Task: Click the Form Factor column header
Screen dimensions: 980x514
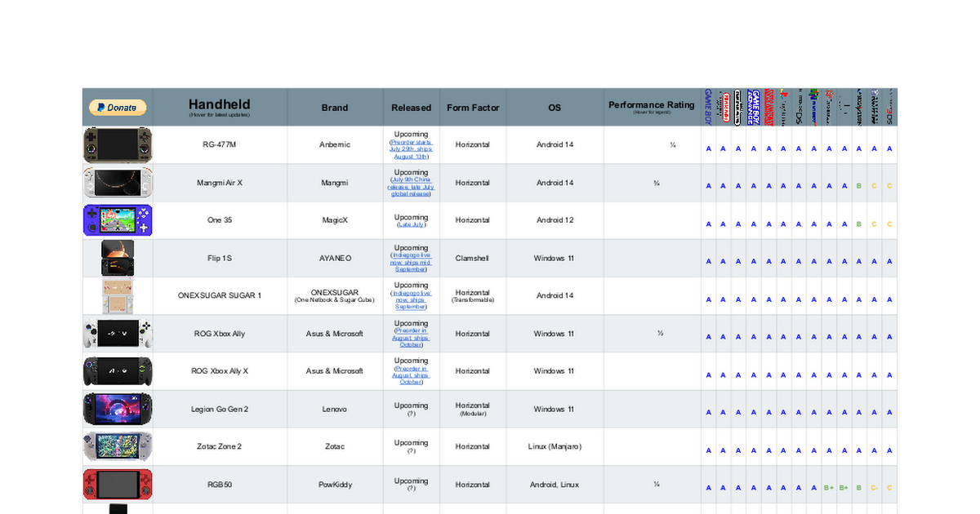Action: (x=473, y=108)
